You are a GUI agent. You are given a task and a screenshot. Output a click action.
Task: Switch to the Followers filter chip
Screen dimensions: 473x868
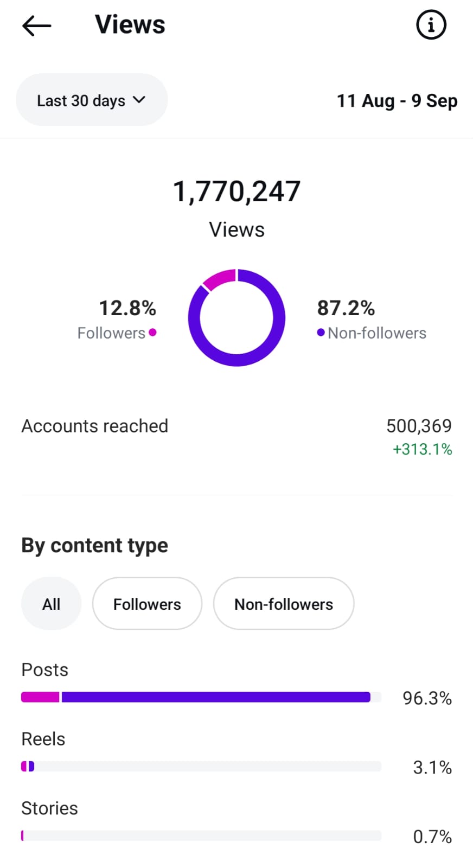147,604
